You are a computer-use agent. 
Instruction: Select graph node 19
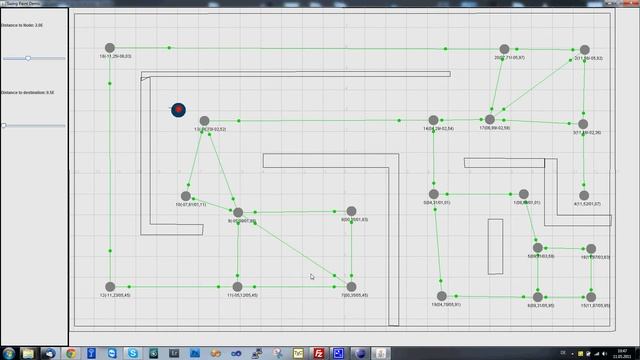[442, 296]
